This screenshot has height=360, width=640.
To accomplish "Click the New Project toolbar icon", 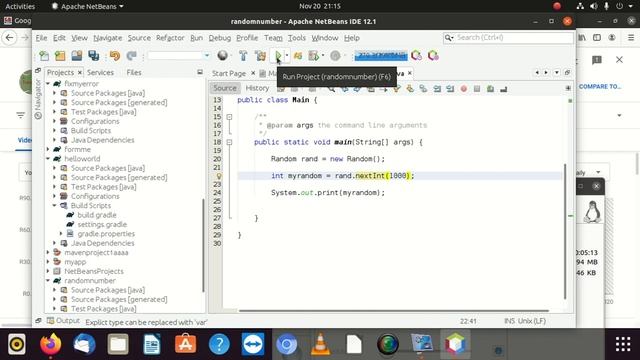I will 60,56.
